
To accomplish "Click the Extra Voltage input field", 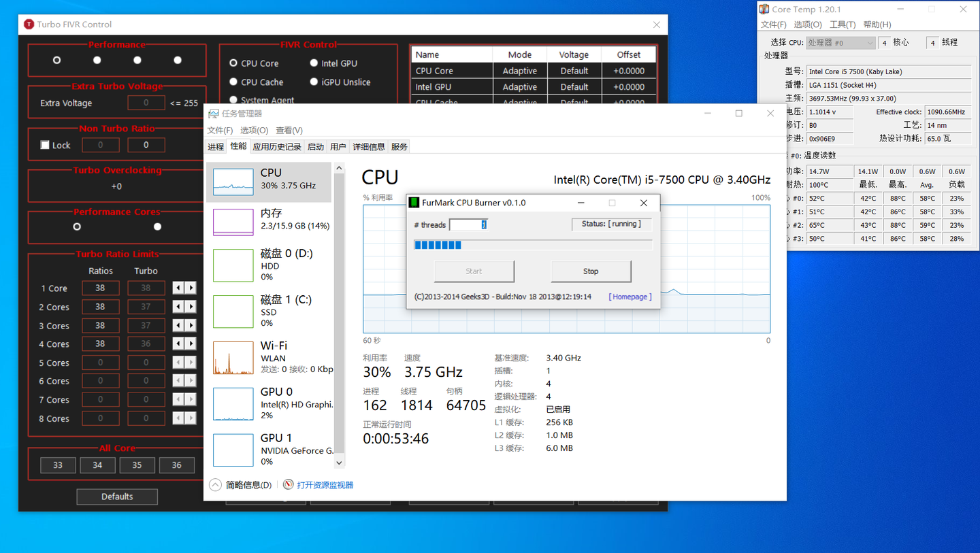I will click(146, 103).
